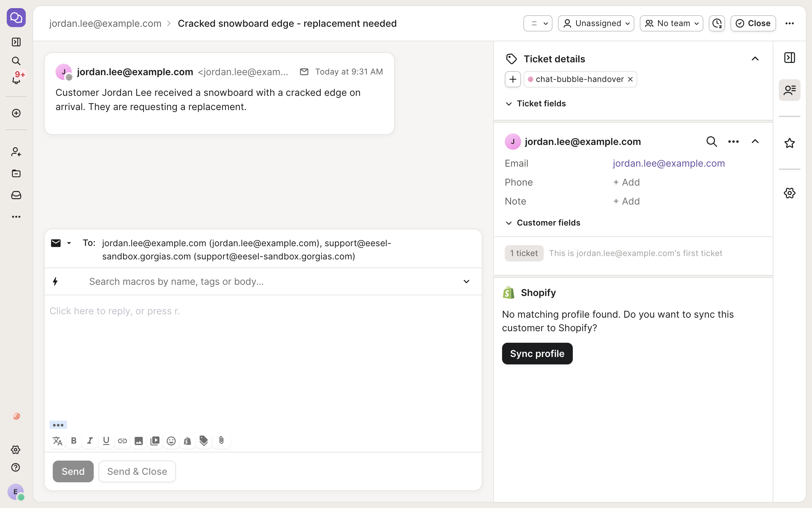Collapse the Ticket details section

pos(755,59)
